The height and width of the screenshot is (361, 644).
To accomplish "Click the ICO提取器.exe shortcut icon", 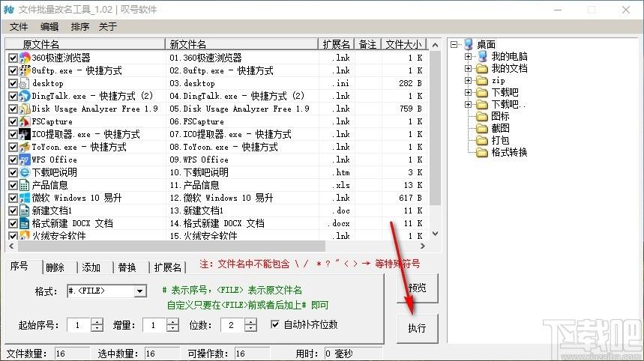I will (x=25, y=134).
